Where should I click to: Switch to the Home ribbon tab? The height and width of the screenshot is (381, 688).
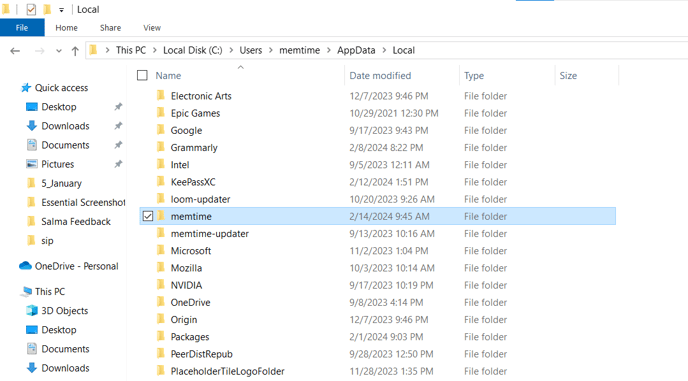[66, 28]
